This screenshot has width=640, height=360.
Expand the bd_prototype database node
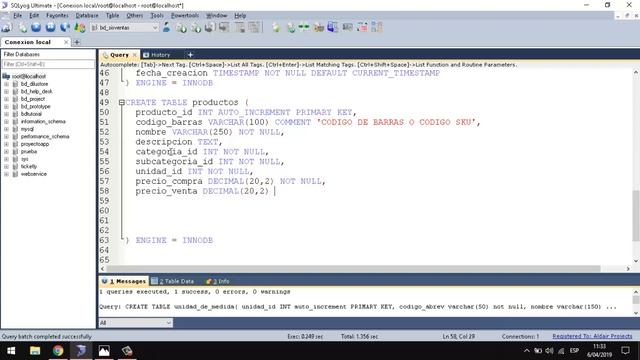click(6, 107)
